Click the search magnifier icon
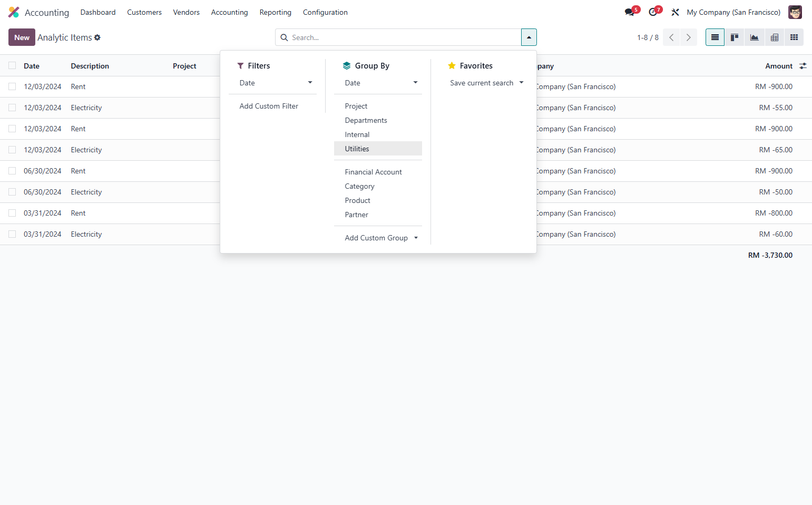Screen dimensions: 812x505 tap(284, 37)
